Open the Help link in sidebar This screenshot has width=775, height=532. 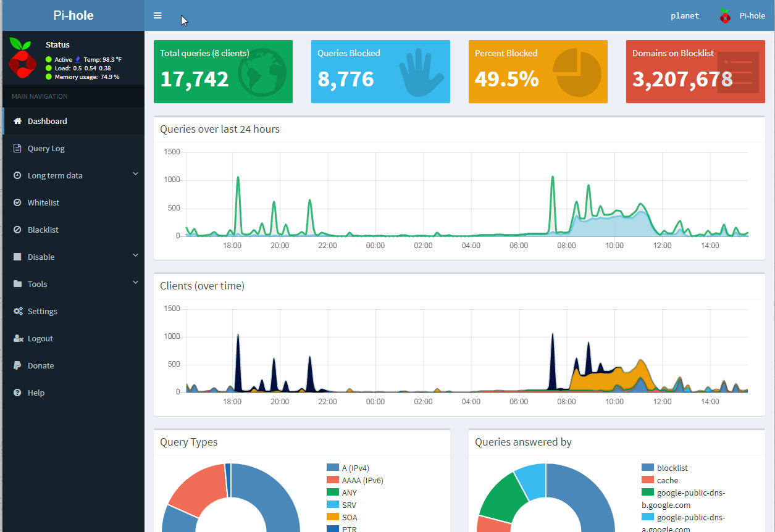click(x=73, y=393)
